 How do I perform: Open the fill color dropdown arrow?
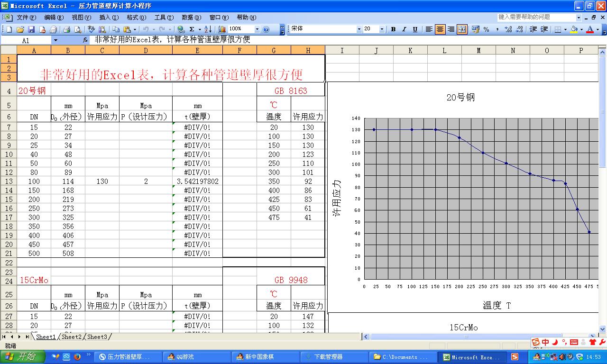581,29
